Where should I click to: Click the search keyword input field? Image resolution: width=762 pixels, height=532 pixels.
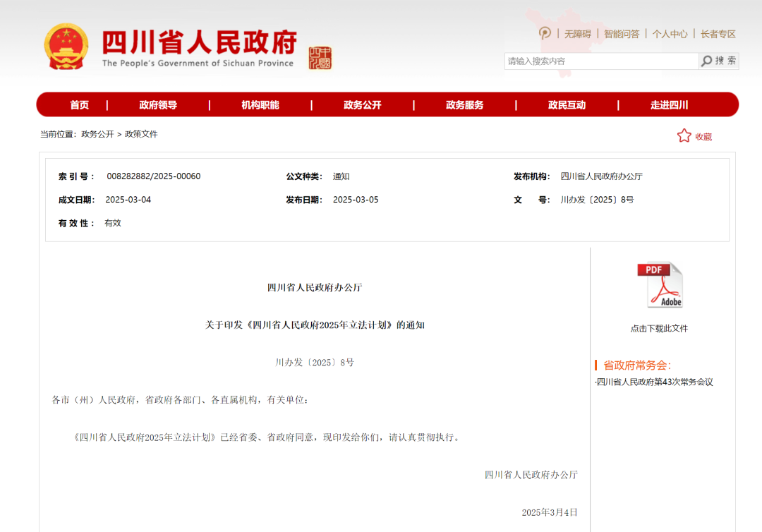point(601,61)
